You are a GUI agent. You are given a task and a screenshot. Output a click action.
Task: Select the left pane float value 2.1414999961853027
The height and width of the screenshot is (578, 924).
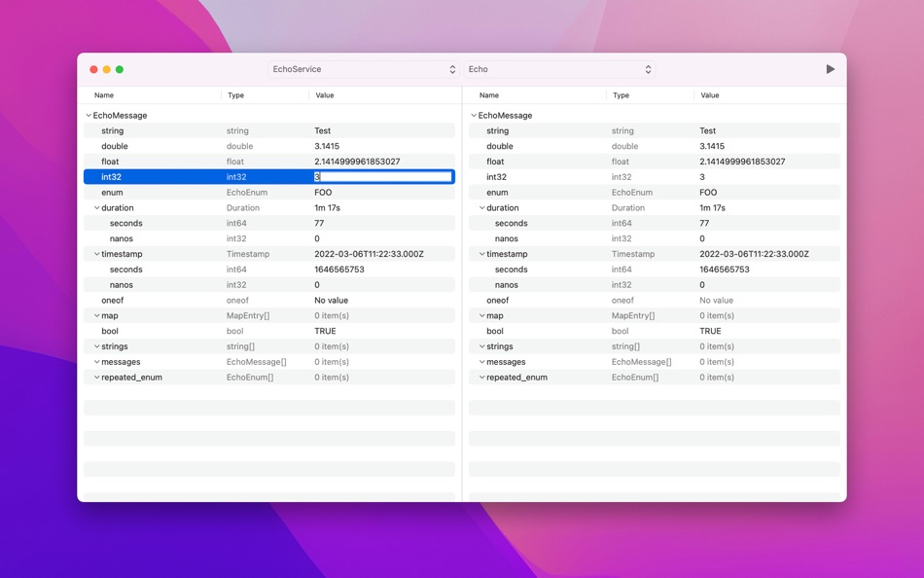tap(357, 162)
